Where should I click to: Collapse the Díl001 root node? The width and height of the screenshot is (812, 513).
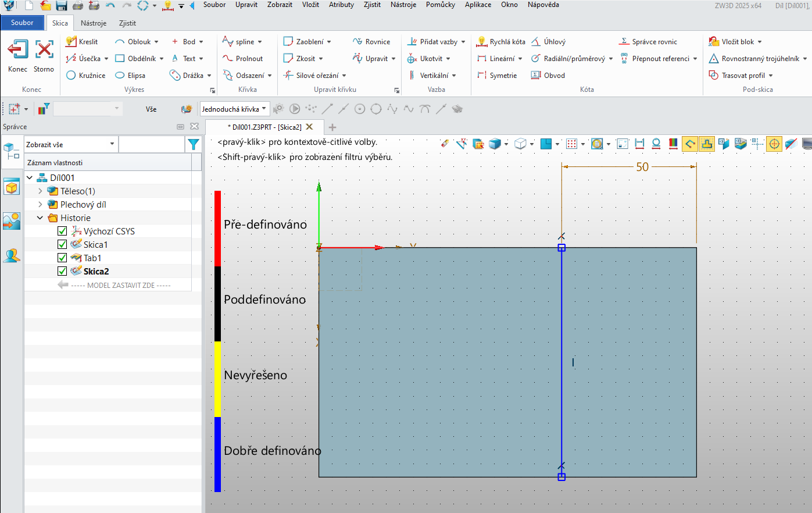(30, 178)
